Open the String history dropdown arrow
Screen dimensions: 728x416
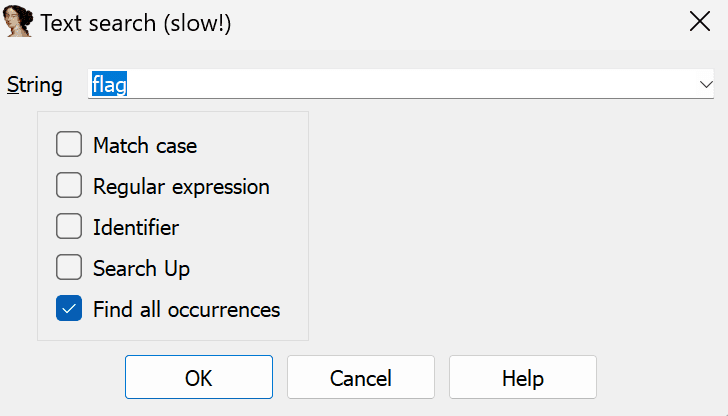click(x=706, y=84)
